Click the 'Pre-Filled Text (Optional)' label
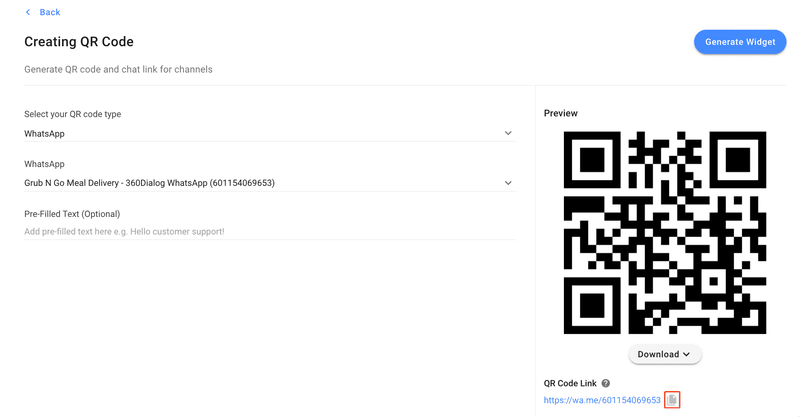The width and height of the screenshot is (800, 417). 72,214
